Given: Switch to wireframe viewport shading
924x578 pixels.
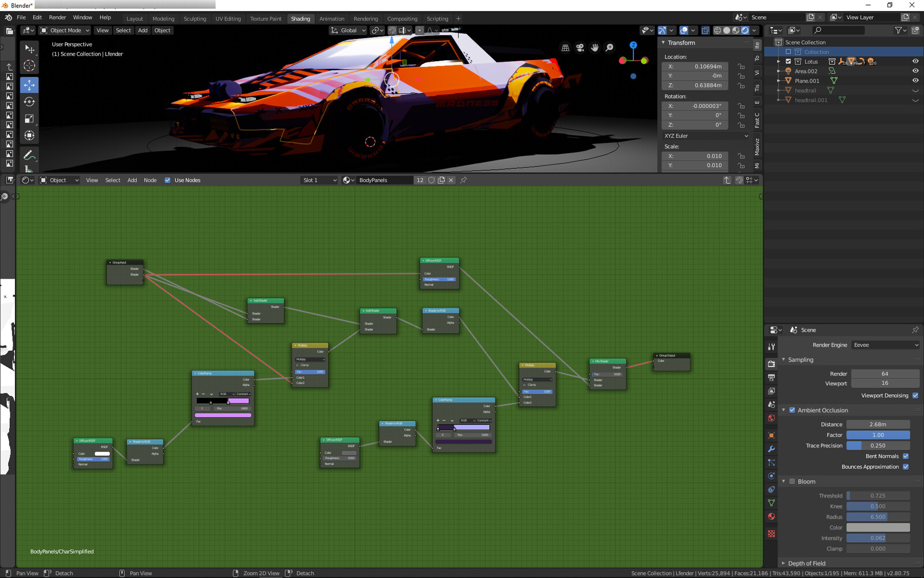Looking at the screenshot, I should (x=717, y=31).
